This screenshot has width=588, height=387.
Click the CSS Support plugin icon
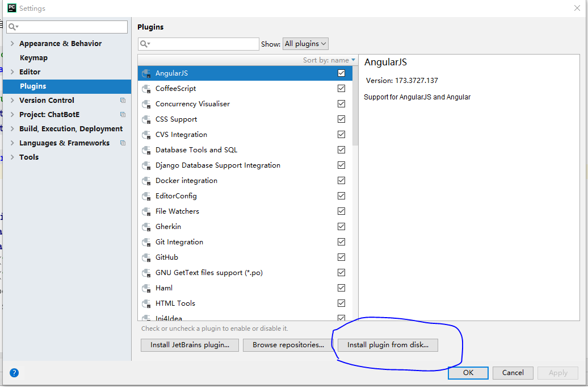[x=146, y=119]
